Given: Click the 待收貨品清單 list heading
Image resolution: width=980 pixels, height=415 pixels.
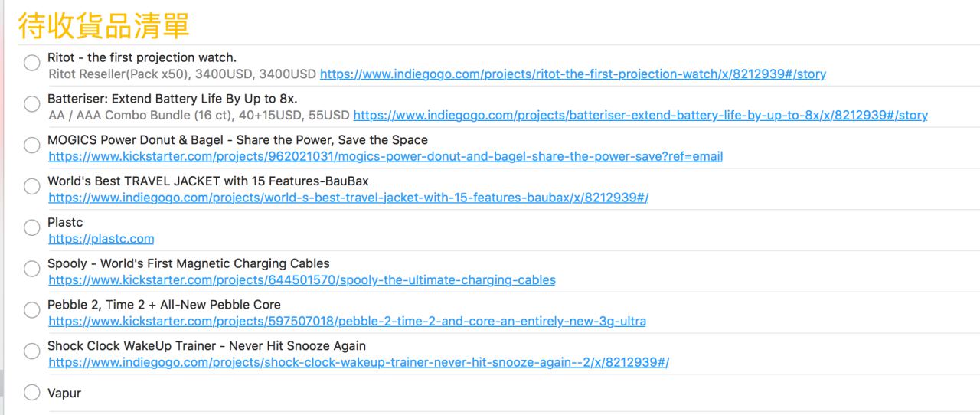Looking at the screenshot, I should point(103,26).
